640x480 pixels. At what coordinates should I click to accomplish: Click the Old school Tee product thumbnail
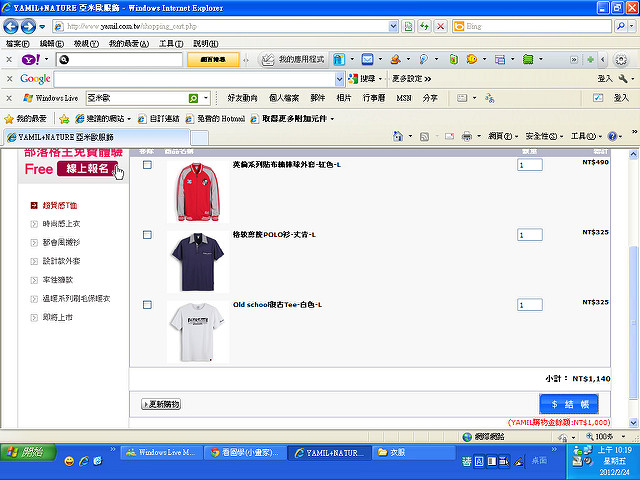(x=198, y=332)
